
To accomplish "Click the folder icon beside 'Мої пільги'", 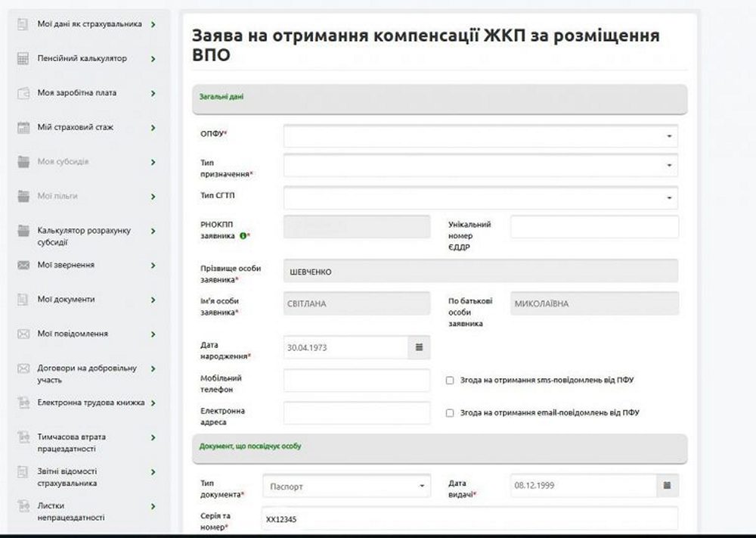I will click(23, 197).
